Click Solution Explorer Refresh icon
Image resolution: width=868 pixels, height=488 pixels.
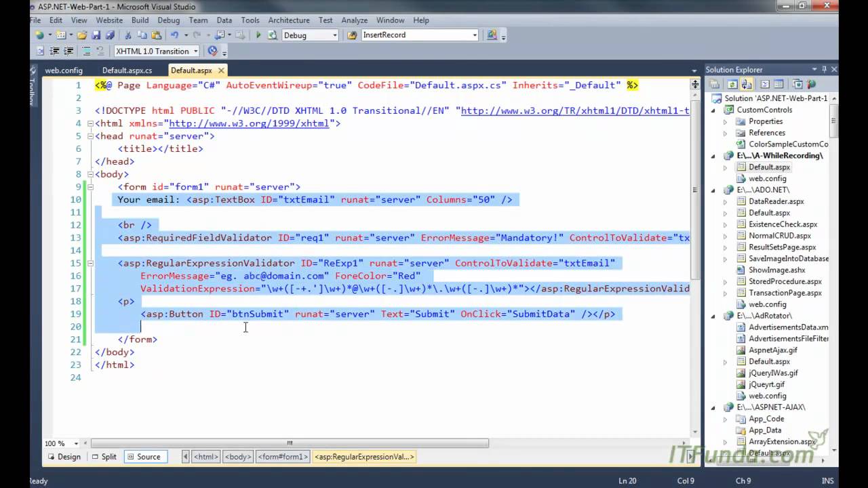(x=732, y=84)
